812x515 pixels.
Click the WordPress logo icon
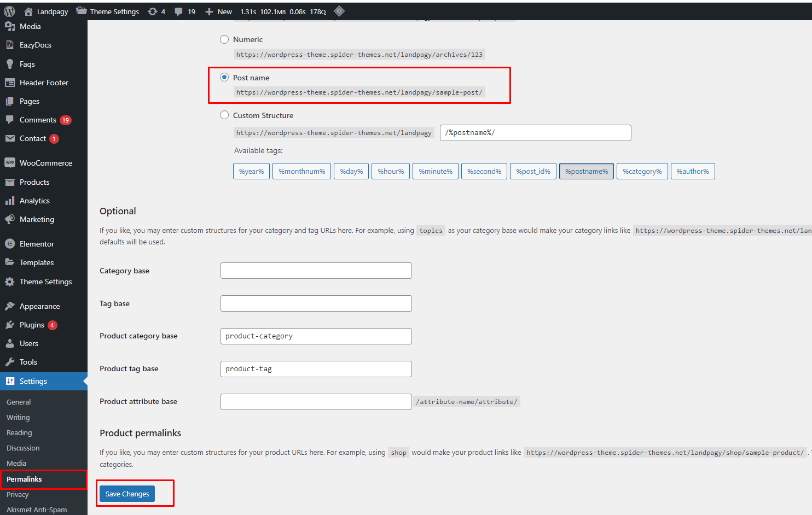9,11
